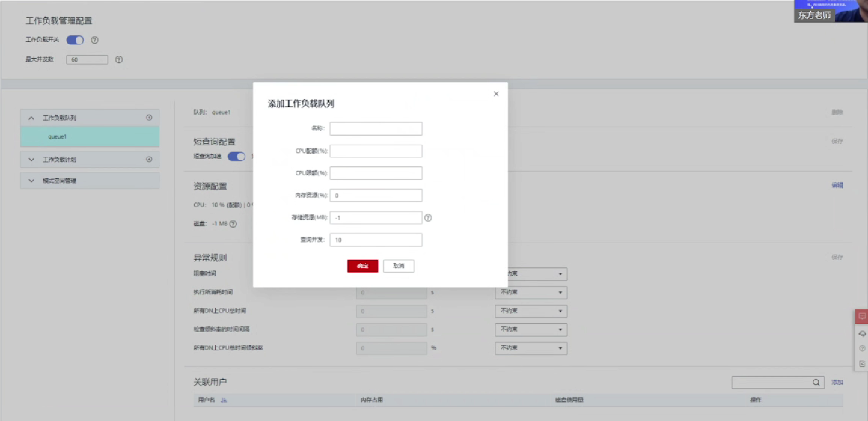Click the help circle icon on right edge
868x421 pixels.
(x=862, y=349)
